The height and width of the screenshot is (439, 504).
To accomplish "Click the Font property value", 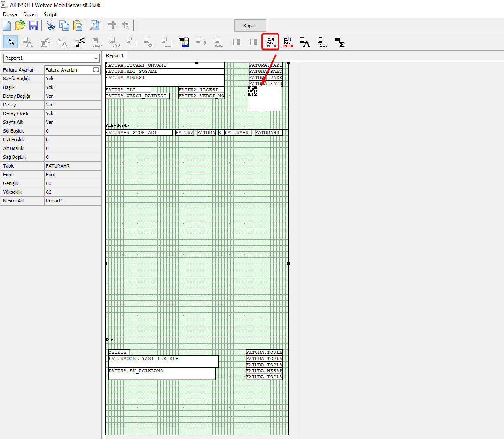I will click(x=72, y=175).
